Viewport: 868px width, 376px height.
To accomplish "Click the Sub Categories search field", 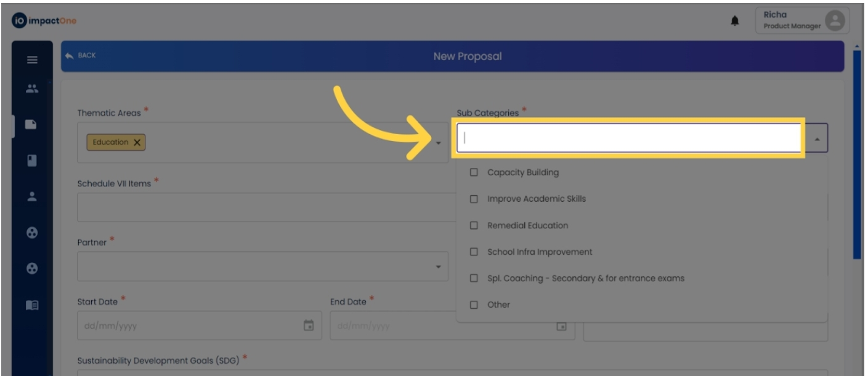I will (628, 138).
